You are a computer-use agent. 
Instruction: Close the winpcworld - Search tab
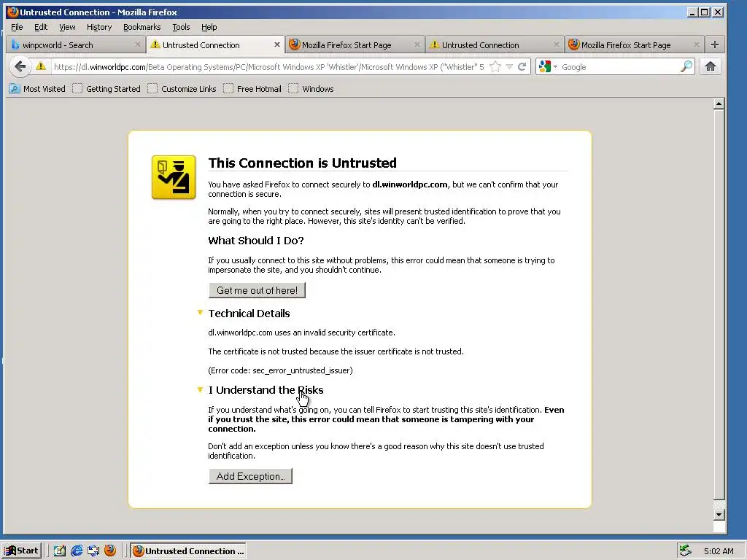point(138,44)
